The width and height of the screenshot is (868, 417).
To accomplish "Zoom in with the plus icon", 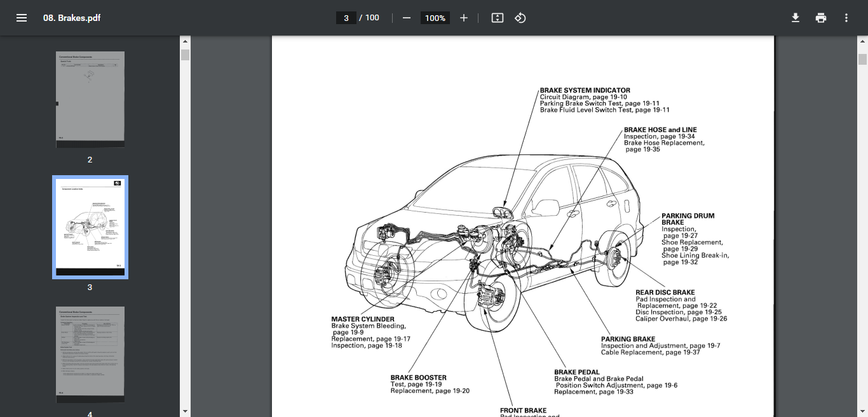I will pyautogui.click(x=464, y=18).
